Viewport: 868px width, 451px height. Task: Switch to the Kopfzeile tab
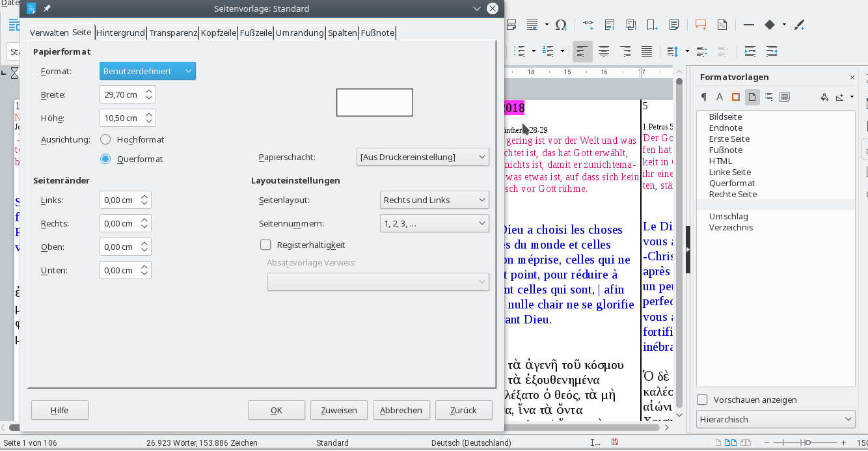[x=218, y=33]
